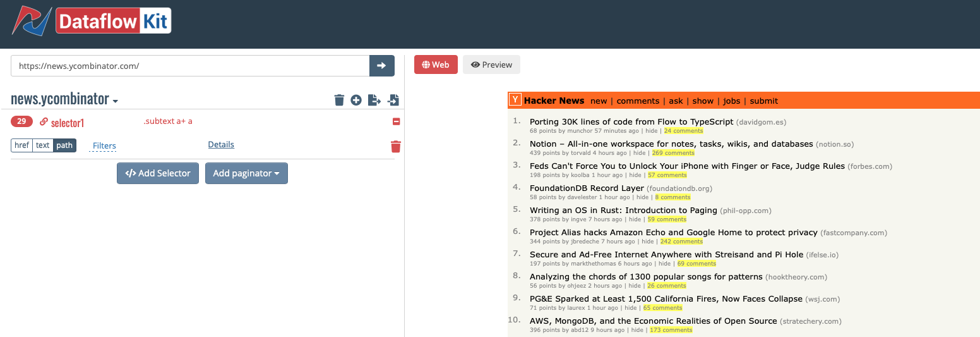Screen dimensions: 980x337
Task: Open the Add paginator dropdown
Action: coord(246,173)
